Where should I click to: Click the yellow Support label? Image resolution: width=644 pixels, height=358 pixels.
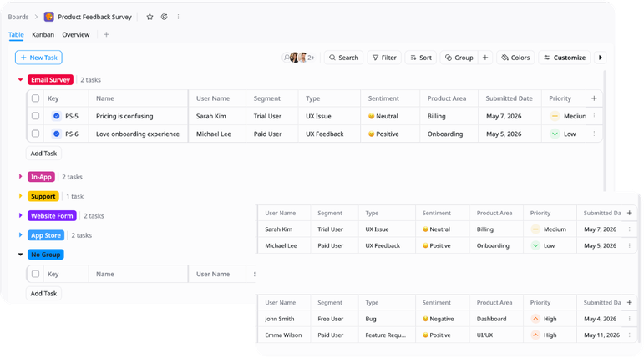coord(43,196)
